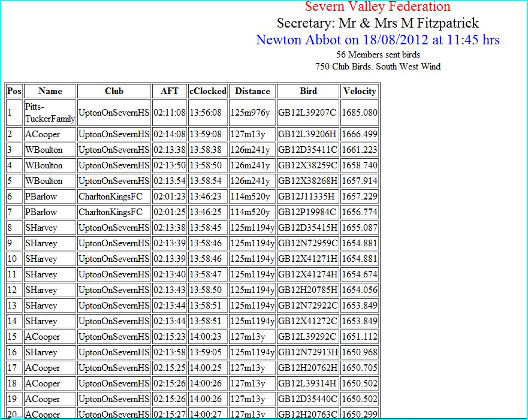The image size is (528, 420).
Task: Select bird ring GB12X38268H
Action: coord(308,181)
